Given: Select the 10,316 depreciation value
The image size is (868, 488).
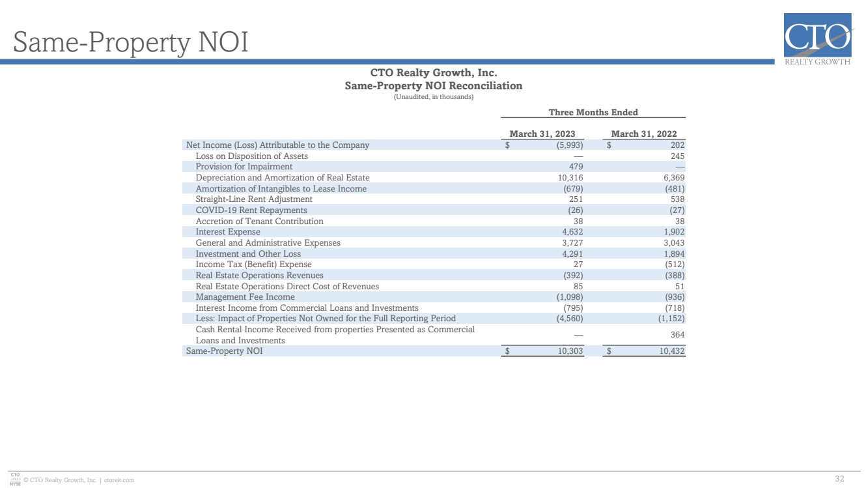Looking at the screenshot, I should coord(570,178).
